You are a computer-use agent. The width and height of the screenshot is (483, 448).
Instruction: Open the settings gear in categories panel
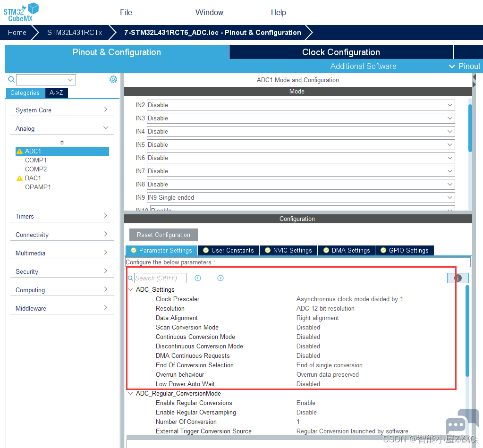[x=113, y=79]
